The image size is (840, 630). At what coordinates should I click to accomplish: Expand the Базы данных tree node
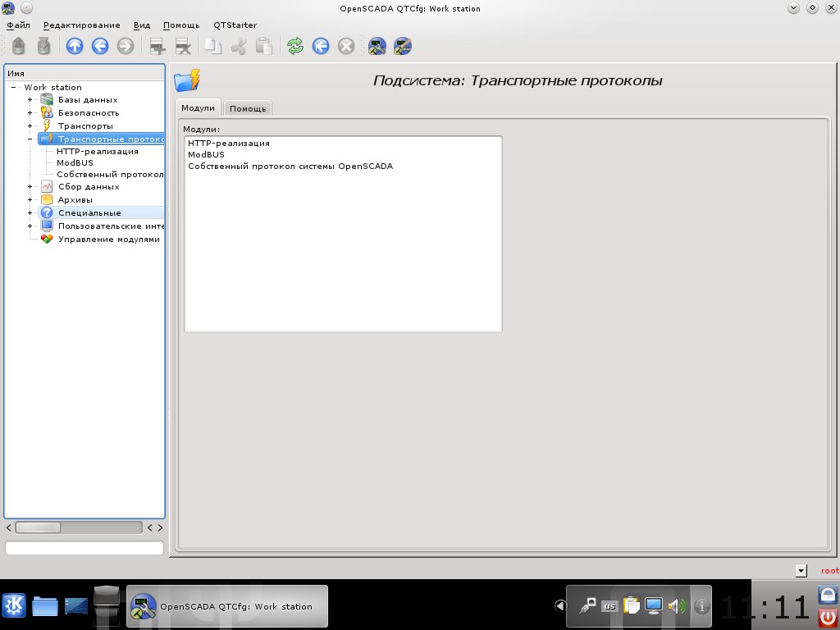point(30,100)
